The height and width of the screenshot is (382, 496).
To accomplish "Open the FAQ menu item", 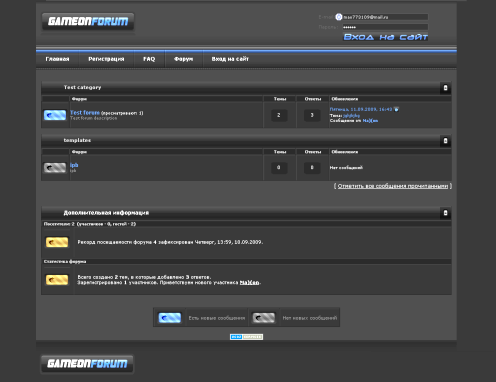I will [x=149, y=59].
